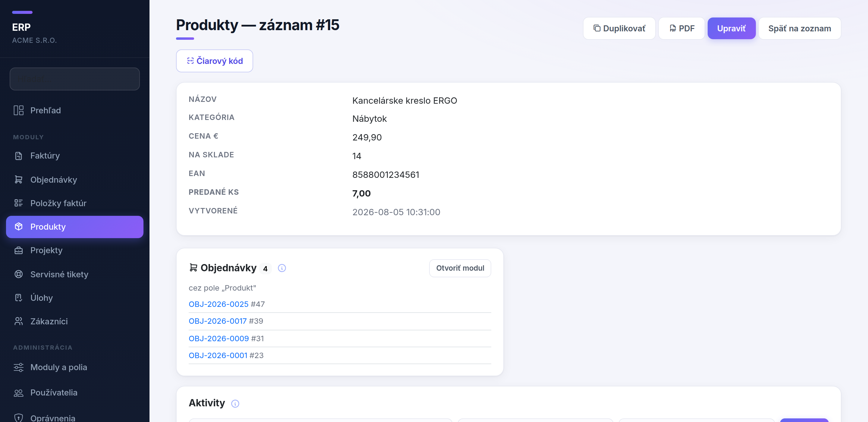Viewport: 868px width, 422px height.
Task: Click the EAN value 8588001234561
Action: pos(386,175)
